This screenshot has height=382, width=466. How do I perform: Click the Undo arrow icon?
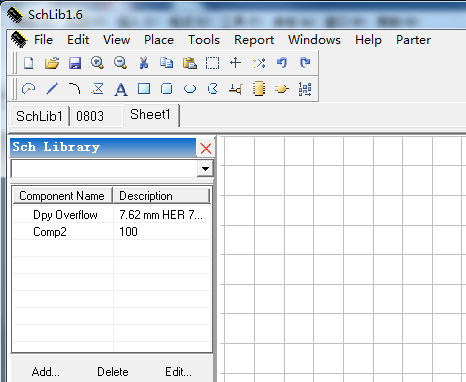(282, 63)
